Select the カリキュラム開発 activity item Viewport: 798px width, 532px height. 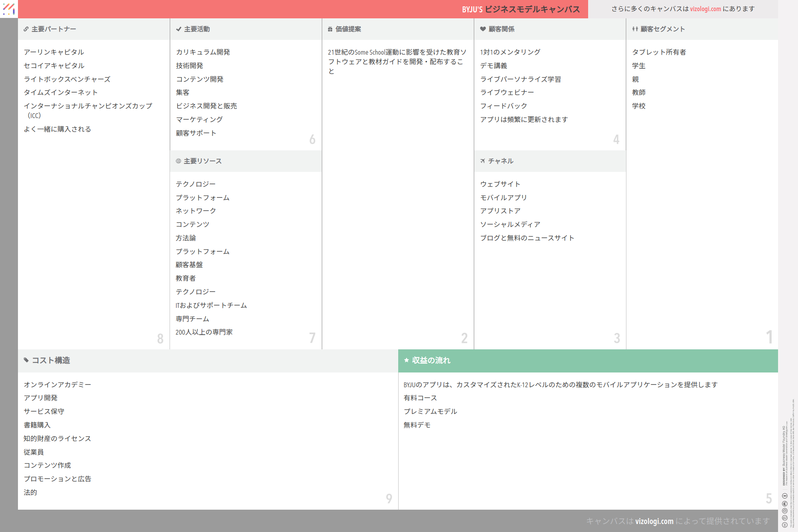[203, 52]
